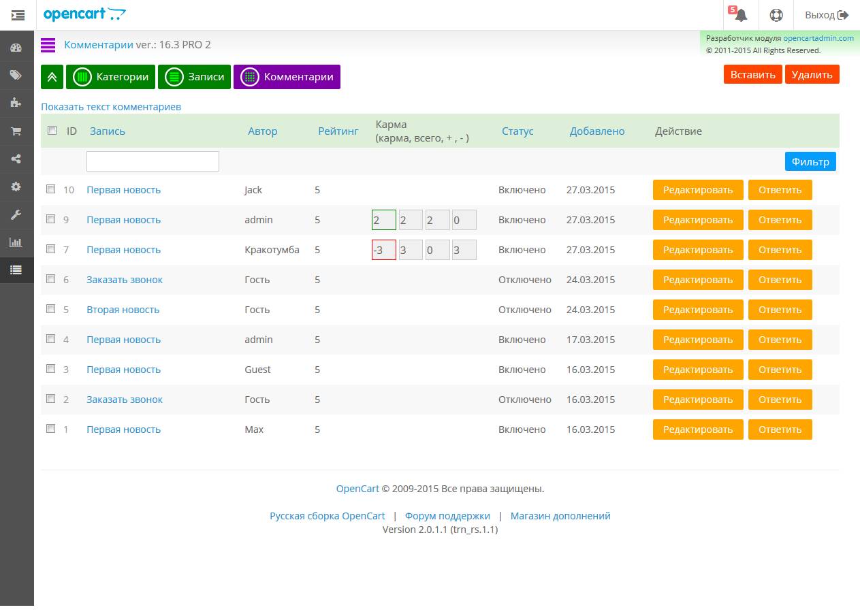Click Показать текст комментариев link

(111, 107)
